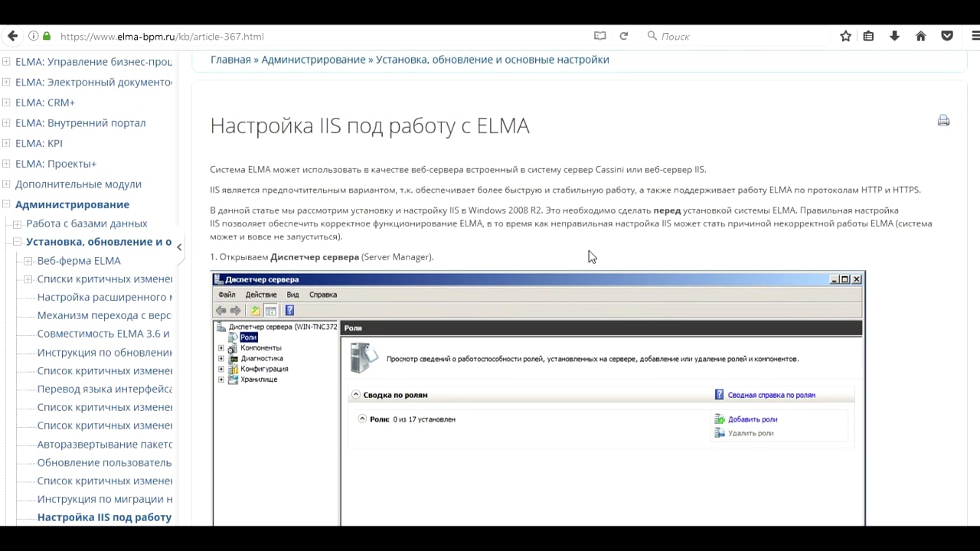Open the bookmarks list icon
Screen dimensions: 980x551
[868, 36]
